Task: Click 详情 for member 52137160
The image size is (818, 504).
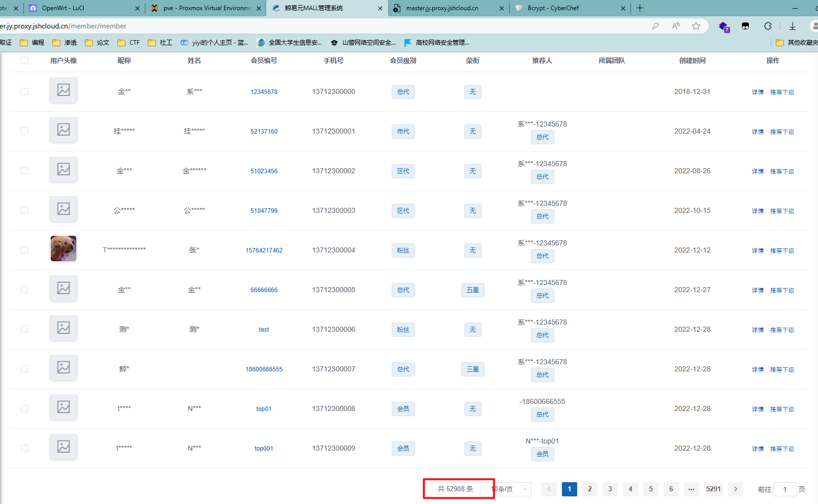Action: pyautogui.click(x=758, y=132)
